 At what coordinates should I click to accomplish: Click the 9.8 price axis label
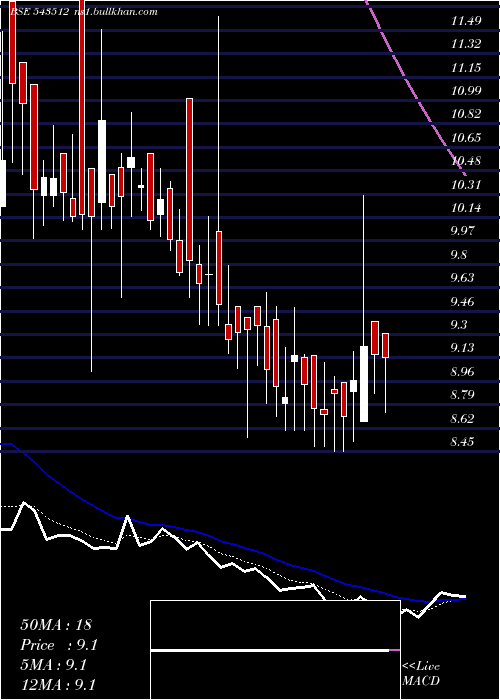[459, 254]
